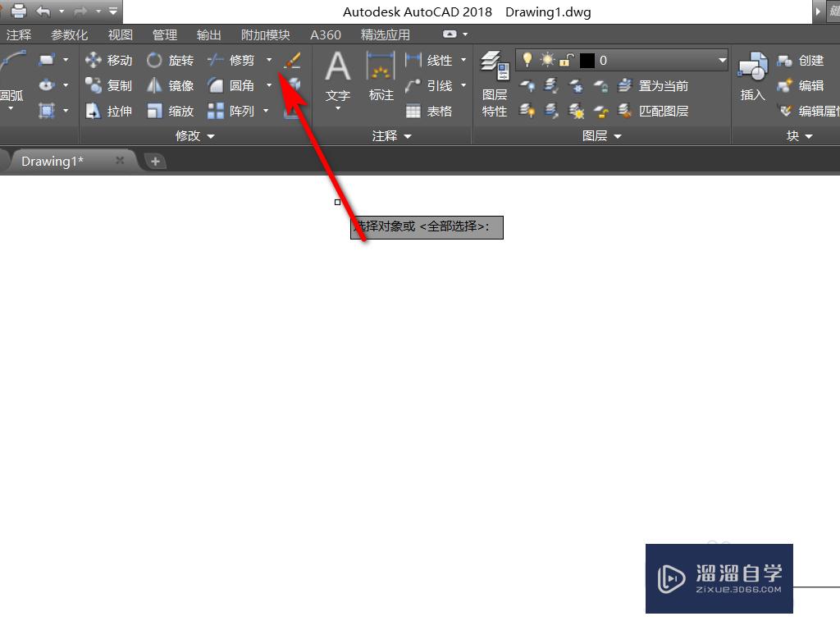Click the black layer color swatch
The width and height of the screenshot is (840, 630).
[x=586, y=59]
